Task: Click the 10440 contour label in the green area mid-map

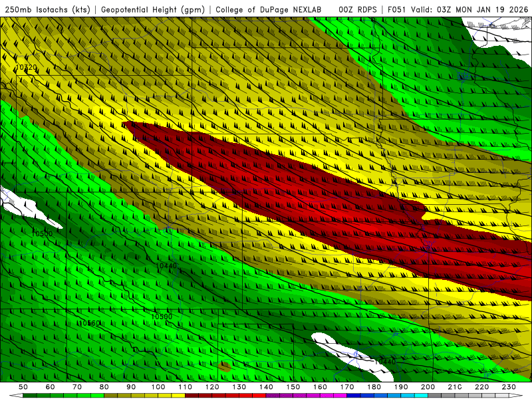Action: pyautogui.click(x=166, y=265)
